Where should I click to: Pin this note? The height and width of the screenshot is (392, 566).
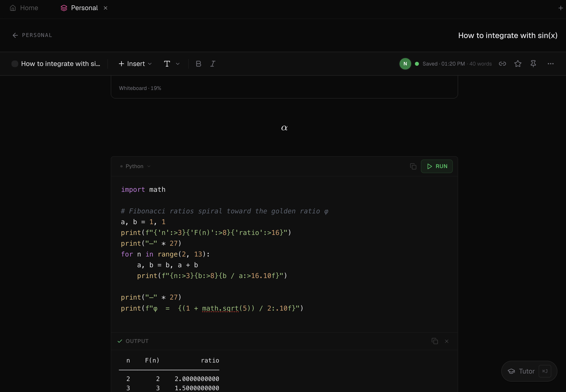click(x=533, y=64)
